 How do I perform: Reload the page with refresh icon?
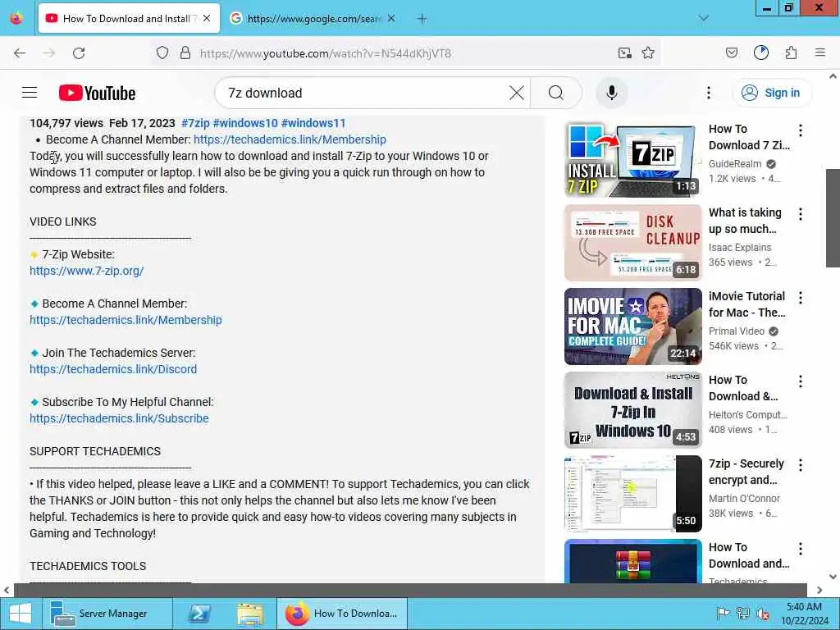tap(79, 53)
